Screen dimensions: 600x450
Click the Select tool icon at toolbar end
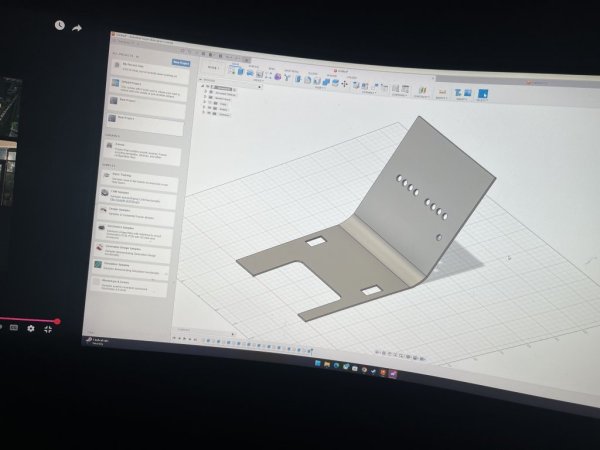coord(483,95)
